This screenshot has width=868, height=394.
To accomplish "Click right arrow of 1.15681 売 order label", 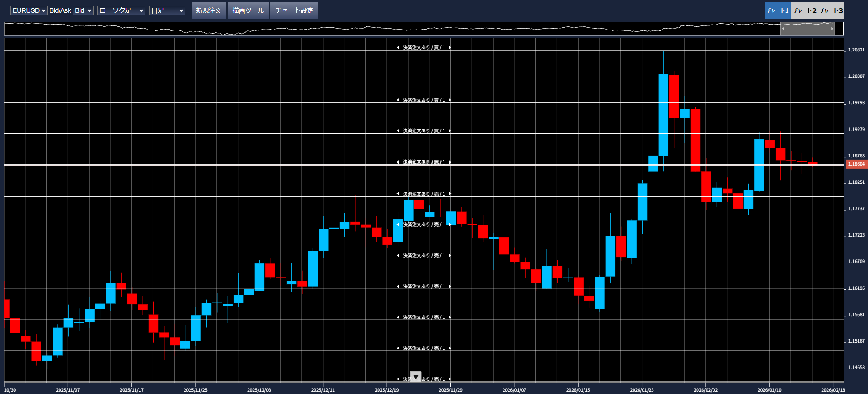I will pyautogui.click(x=450, y=318).
